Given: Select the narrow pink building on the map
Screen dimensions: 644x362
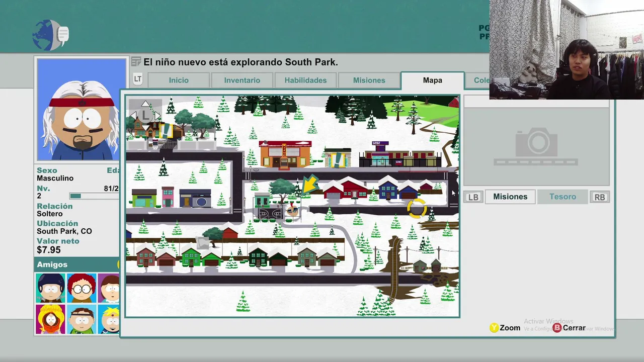Looking at the screenshot, I should click(x=168, y=197).
